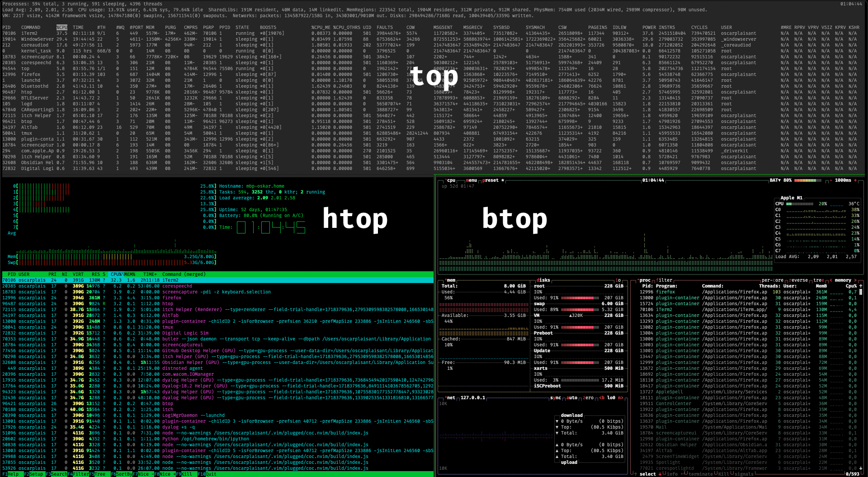Click the left arrow before btop's memory sort
The image size is (868, 477).
coord(830,280)
